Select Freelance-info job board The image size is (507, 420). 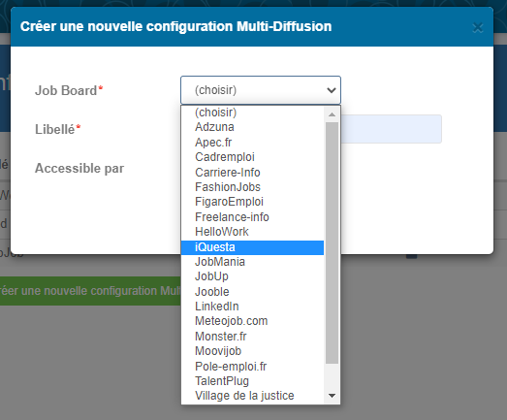click(x=252, y=217)
